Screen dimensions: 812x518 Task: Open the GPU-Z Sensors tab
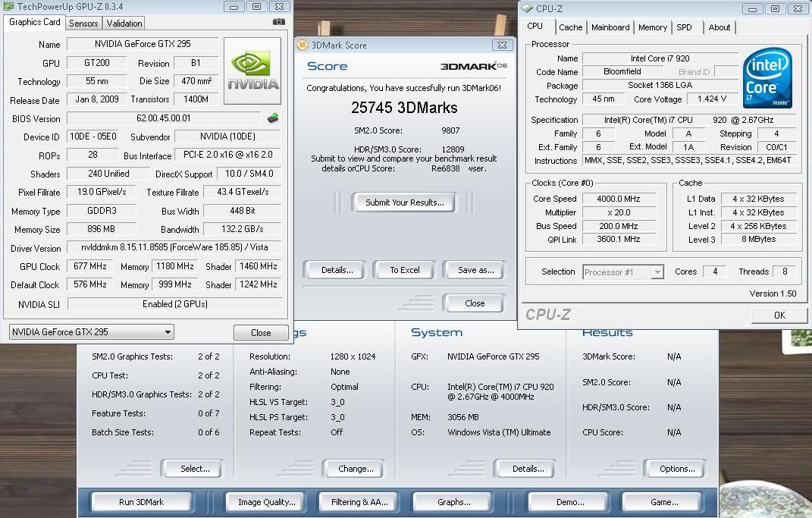tap(83, 24)
